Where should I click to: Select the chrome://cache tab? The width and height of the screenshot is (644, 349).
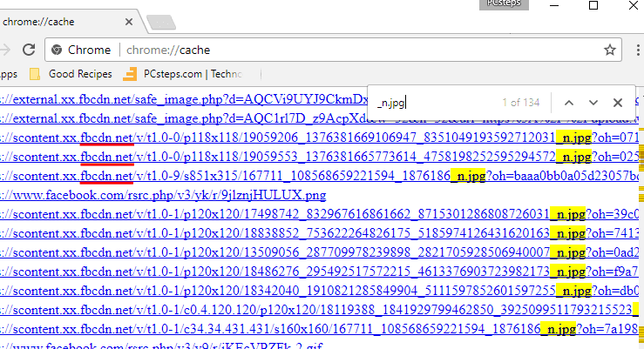click(68, 22)
